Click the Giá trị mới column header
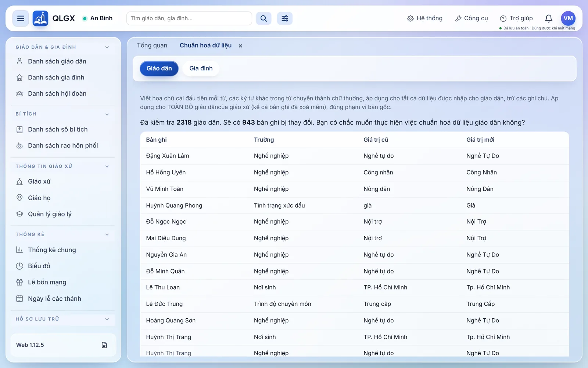Viewport: 588px width, 368px height. coord(480,140)
